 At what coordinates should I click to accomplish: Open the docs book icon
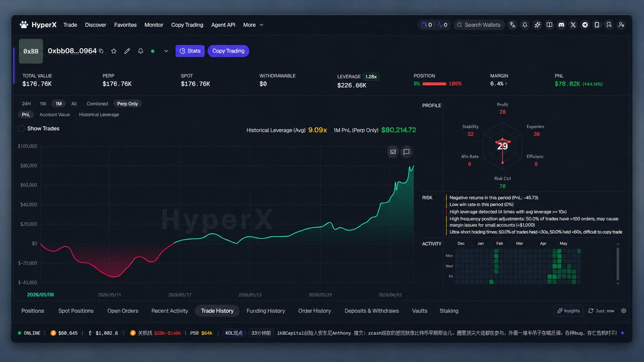click(x=549, y=25)
